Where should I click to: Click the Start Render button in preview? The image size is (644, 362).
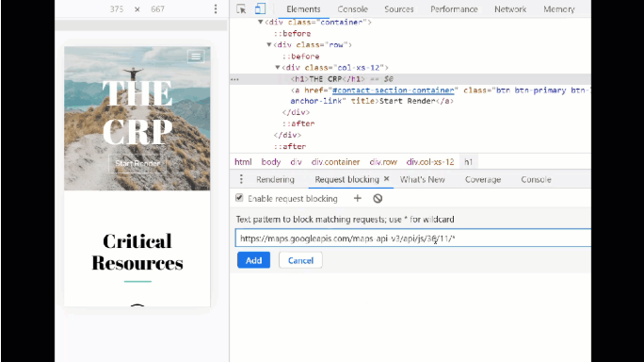(x=137, y=163)
